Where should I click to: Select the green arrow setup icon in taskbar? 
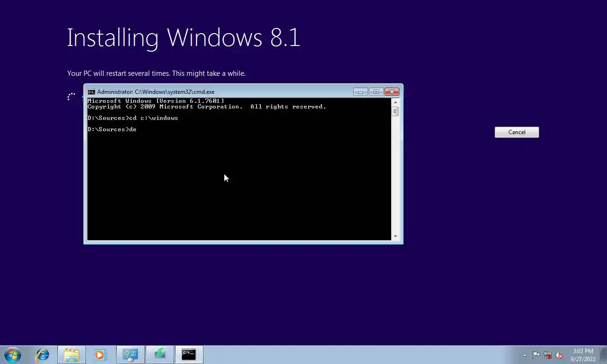[x=159, y=355]
